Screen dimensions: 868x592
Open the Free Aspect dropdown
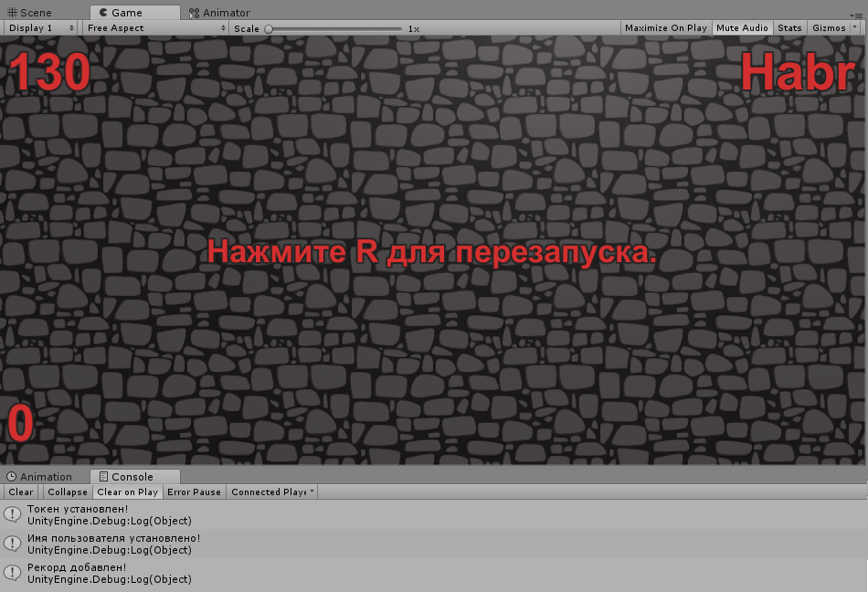156,27
